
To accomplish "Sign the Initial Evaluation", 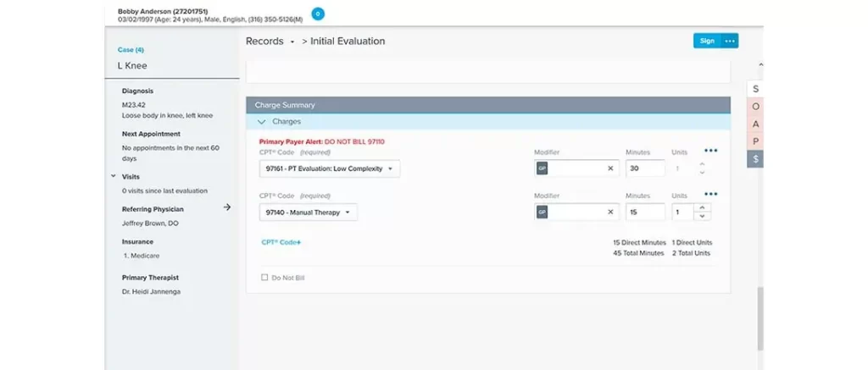I will (x=708, y=41).
